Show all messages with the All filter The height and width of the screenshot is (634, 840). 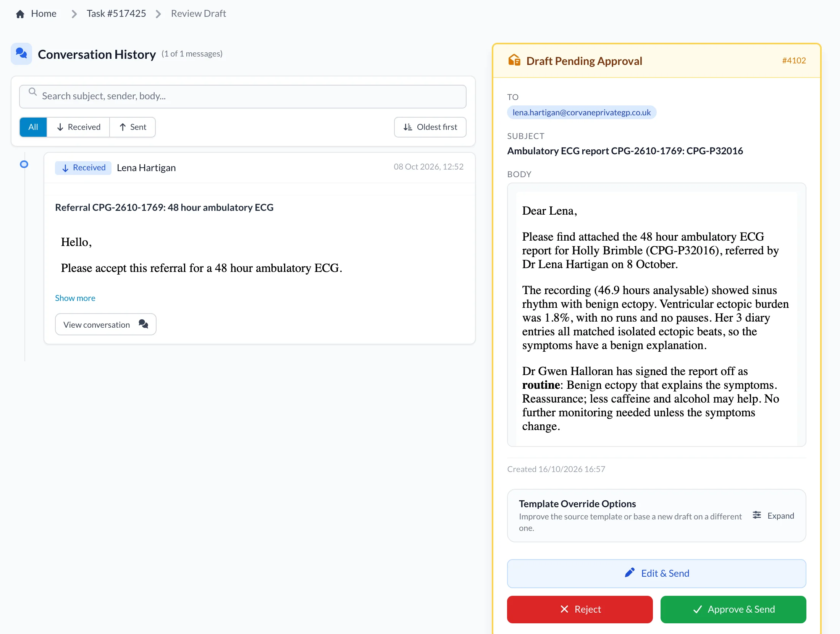(33, 127)
